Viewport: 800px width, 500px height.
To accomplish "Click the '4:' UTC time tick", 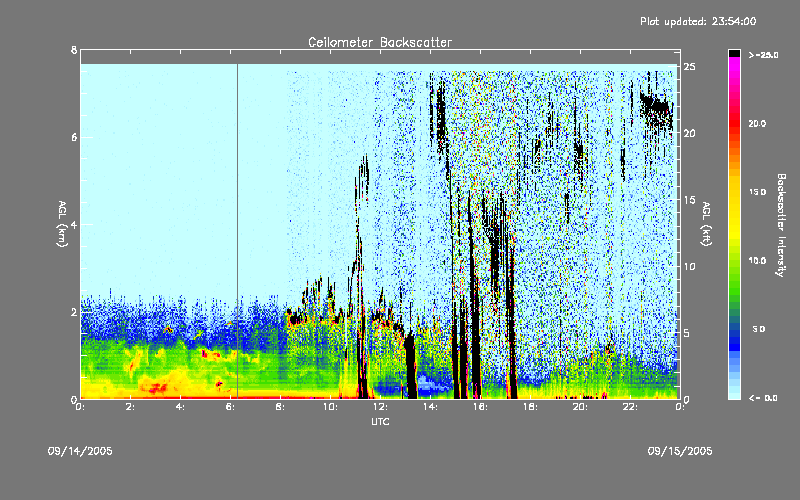I will (x=181, y=407).
